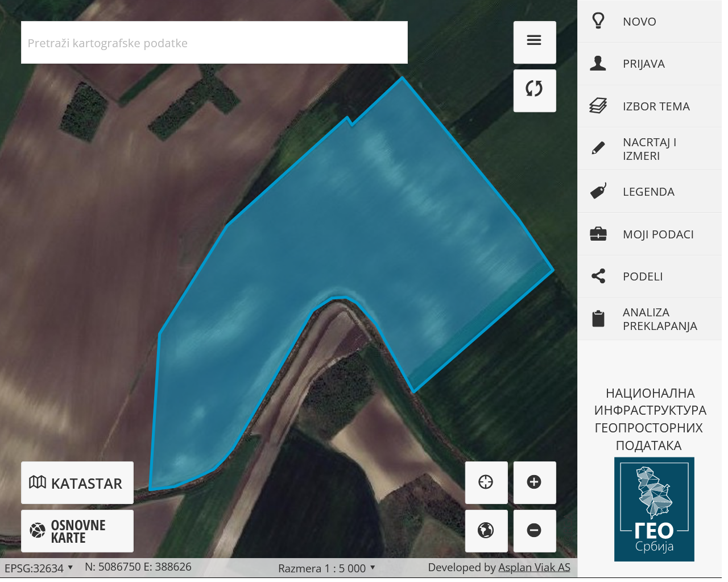Choose NACRTAJ I IZMERI menu entry
This screenshot has width=728, height=582.
click(650, 149)
